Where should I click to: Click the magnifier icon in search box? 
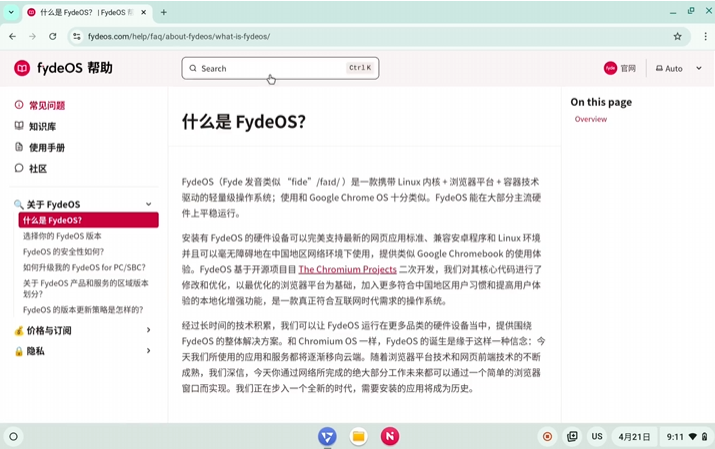193,68
